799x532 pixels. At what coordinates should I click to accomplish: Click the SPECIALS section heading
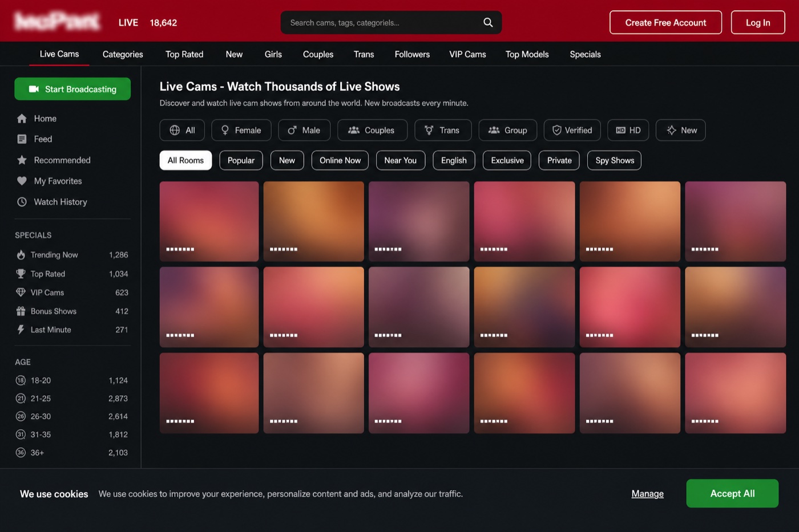click(33, 235)
